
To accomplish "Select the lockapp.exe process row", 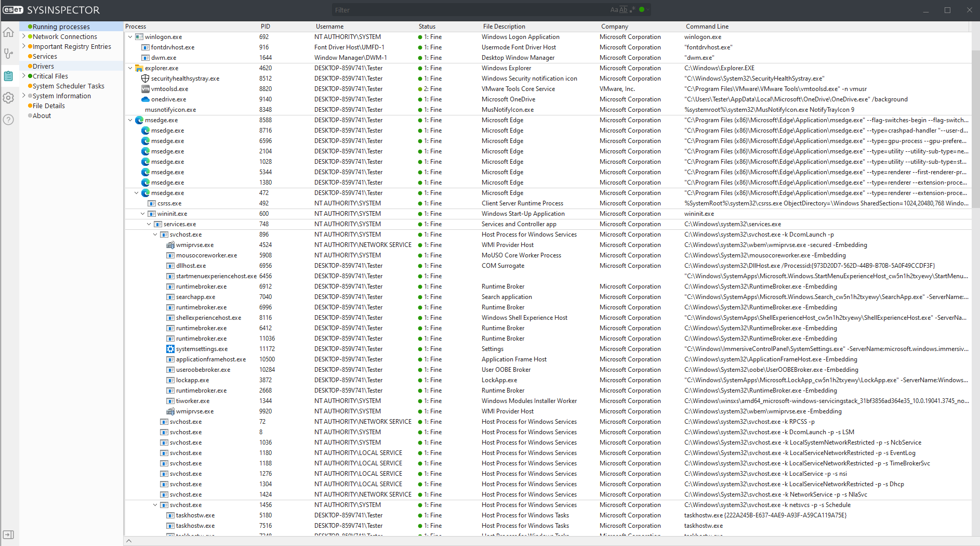I will (x=548, y=380).
